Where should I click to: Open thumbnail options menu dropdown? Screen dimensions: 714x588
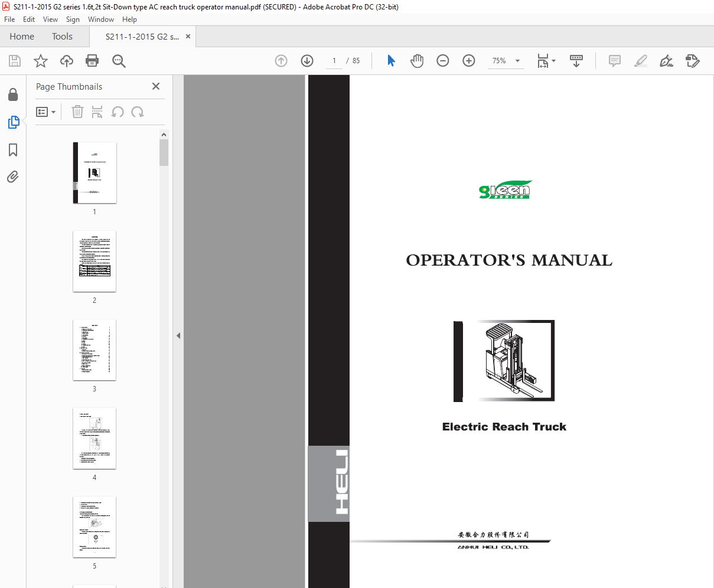coord(46,112)
